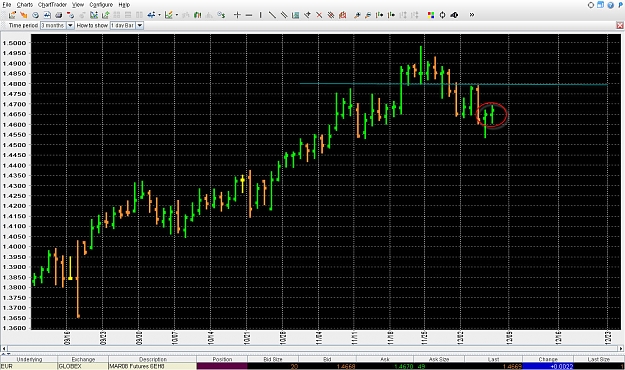Click the red-and-blue refresh toolbar icon
Image resolution: width=625 pixels, height=370 pixels.
click(x=71, y=15)
